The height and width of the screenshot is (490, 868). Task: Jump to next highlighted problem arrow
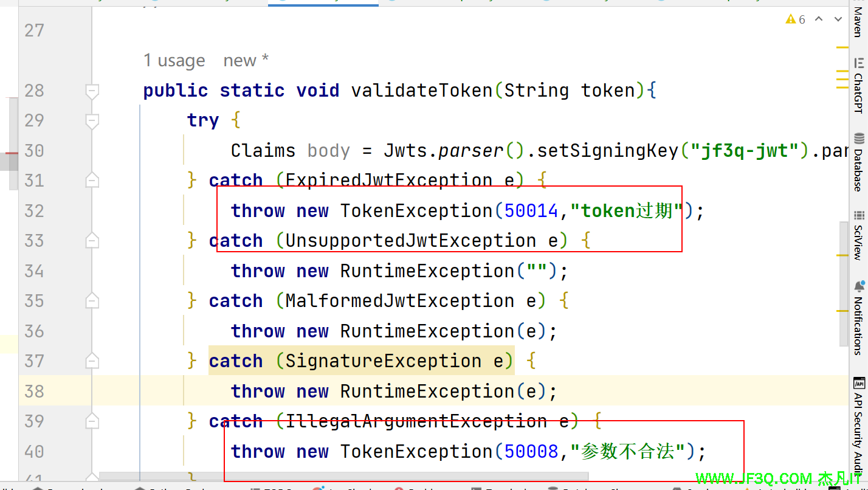pos(839,19)
